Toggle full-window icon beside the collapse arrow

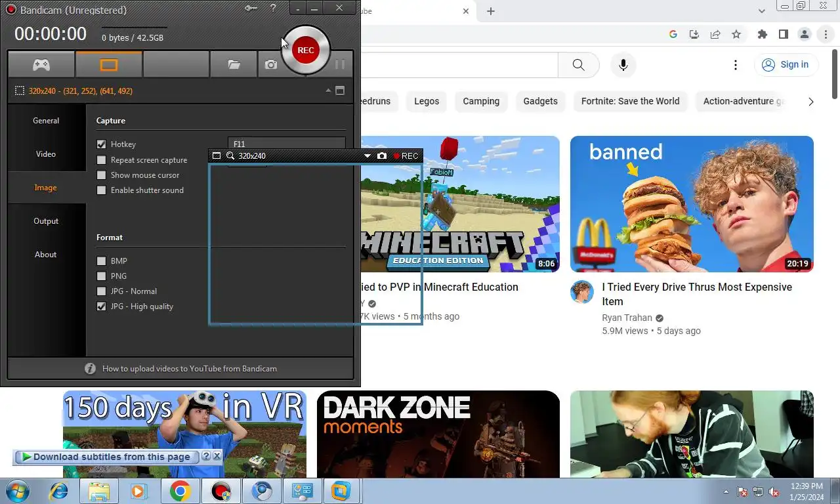[340, 91]
